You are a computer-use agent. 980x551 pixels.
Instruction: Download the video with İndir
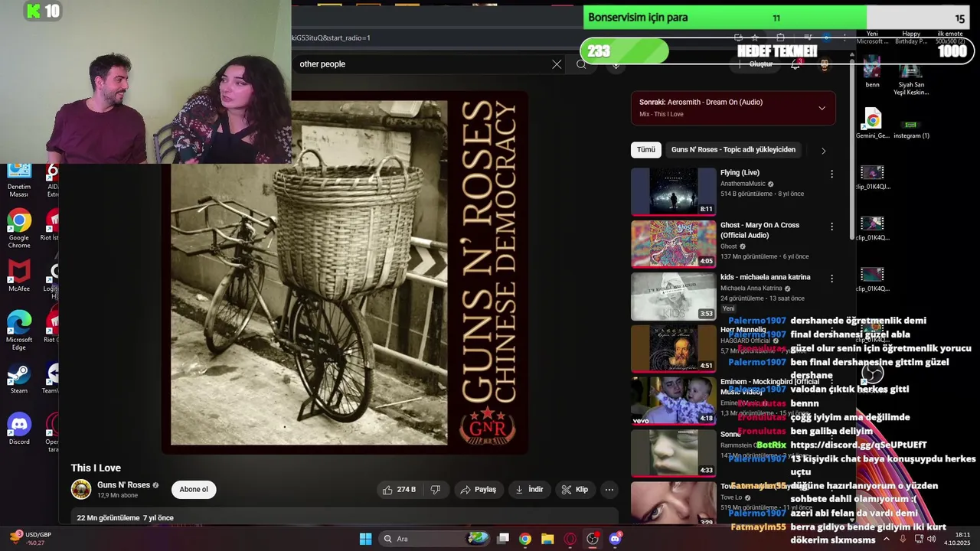coord(529,490)
